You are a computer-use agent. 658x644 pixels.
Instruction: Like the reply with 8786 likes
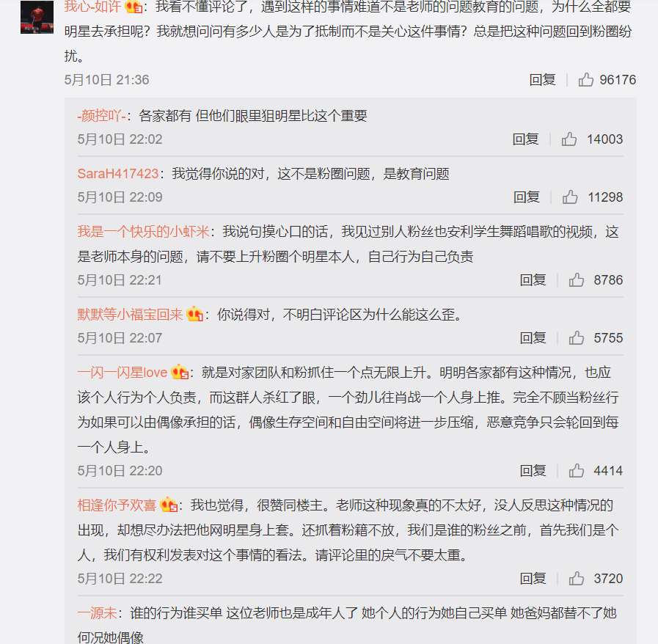[576, 280]
